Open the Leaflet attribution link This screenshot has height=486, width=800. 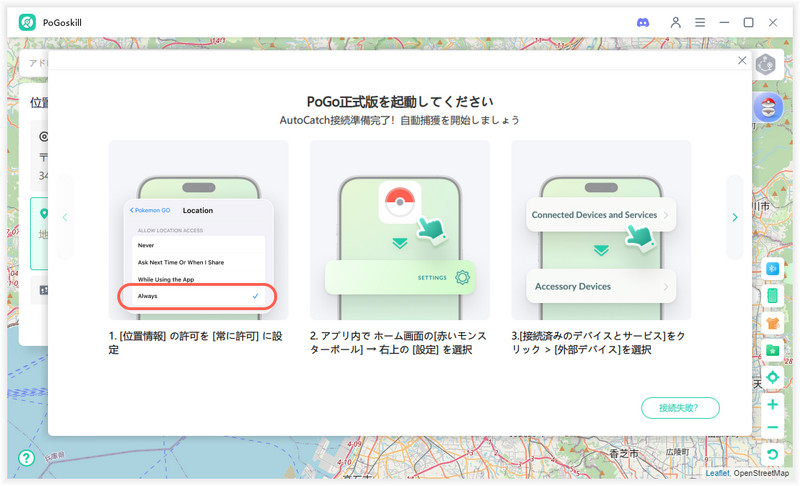click(717, 473)
